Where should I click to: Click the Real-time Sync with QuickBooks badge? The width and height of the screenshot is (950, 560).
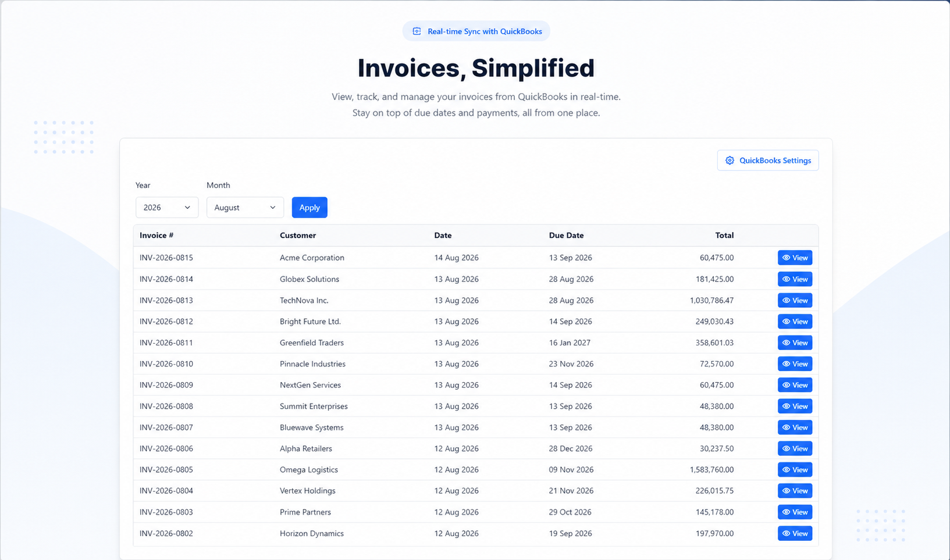pyautogui.click(x=476, y=31)
